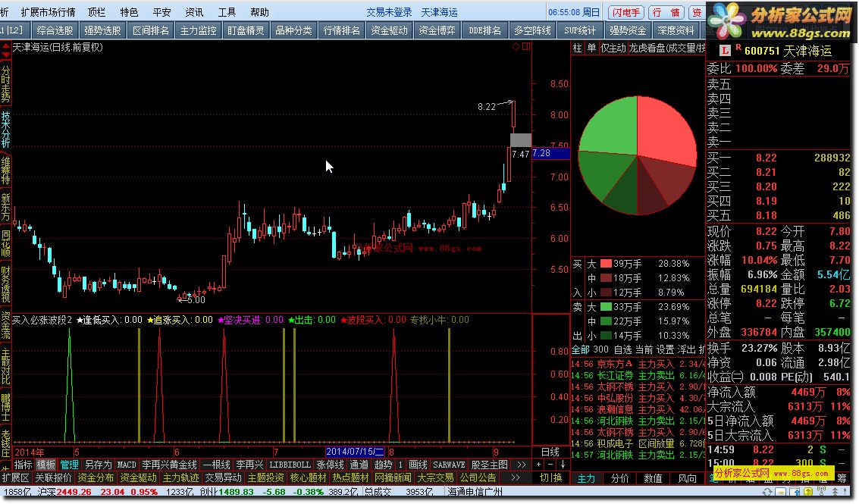Select the MACD indicator tab
859x504 pixels.
coord(127,465)
